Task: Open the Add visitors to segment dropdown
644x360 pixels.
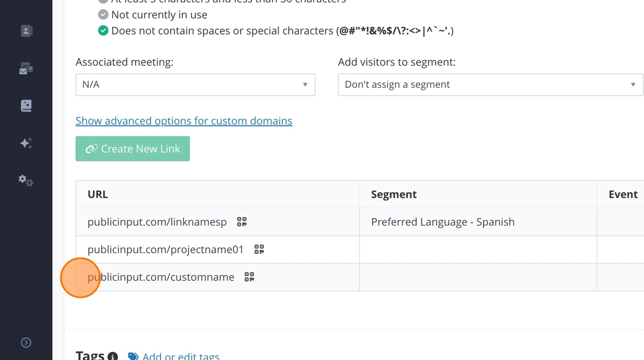Action: 490,85
